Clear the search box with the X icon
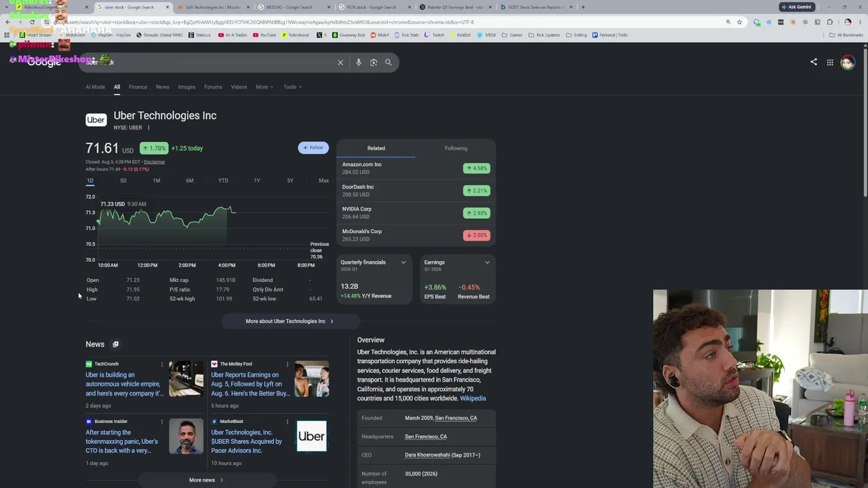This screenshot has height=488, width=868. tap(340, 62)
